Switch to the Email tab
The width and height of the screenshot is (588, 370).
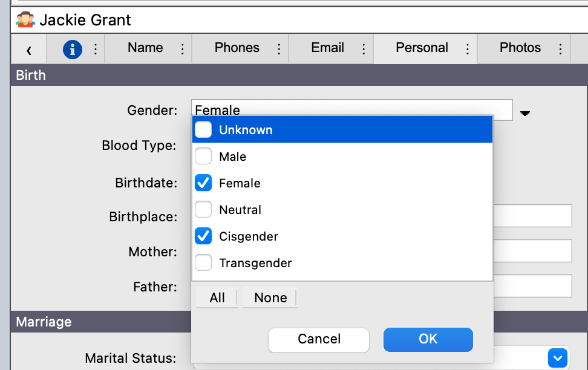pyautogui.click(x=327, y=48)
